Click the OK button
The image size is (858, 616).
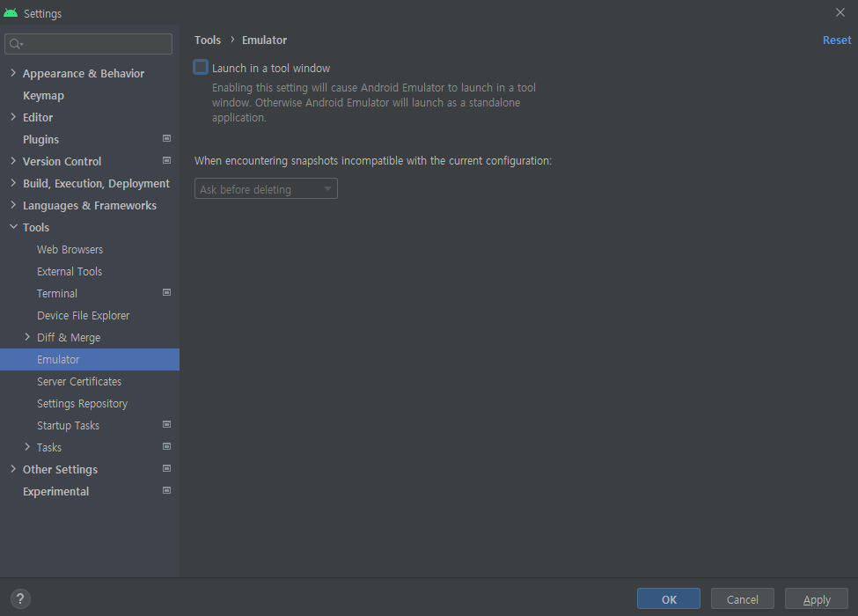pos(669,599)
